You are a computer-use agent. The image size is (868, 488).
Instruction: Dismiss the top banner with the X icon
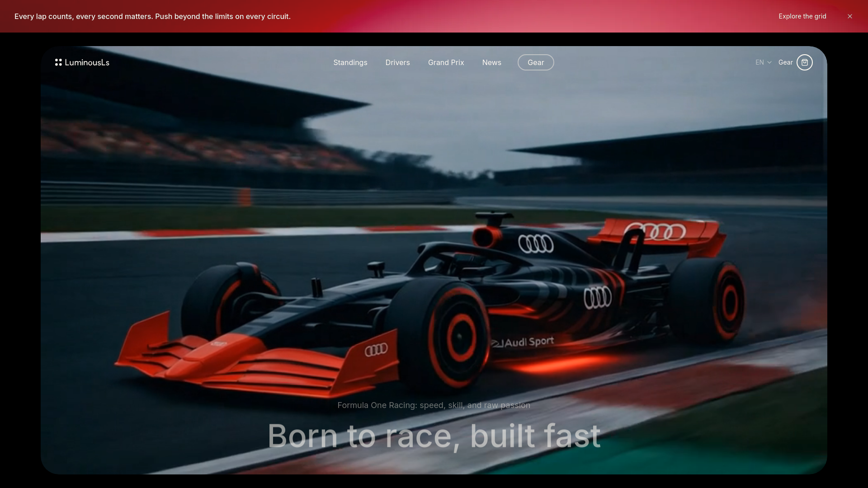[x=850, y=16]
